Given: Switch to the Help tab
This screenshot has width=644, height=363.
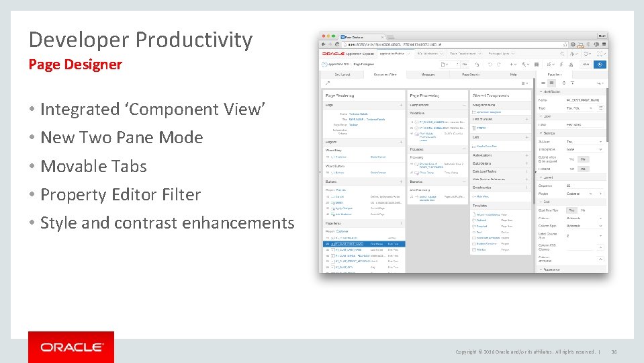Looking at the screenshot, I should tap(514, 75).
